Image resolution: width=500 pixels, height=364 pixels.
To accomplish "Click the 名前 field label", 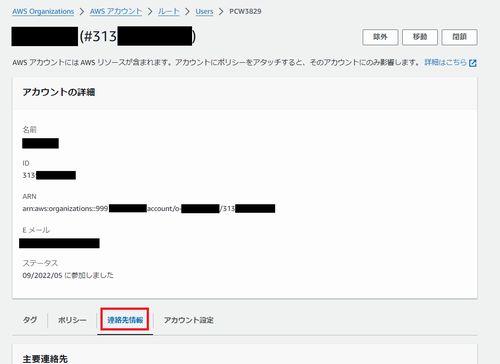I will point(29,130).
